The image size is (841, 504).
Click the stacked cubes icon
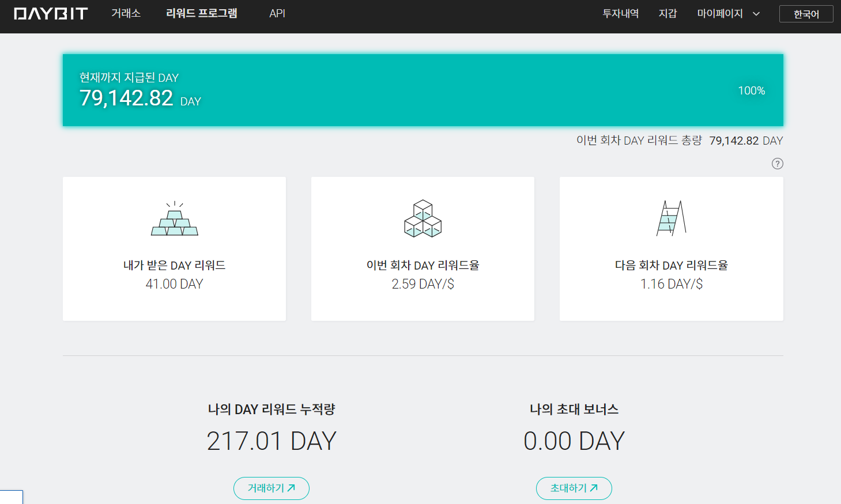(x=423, y=218)
